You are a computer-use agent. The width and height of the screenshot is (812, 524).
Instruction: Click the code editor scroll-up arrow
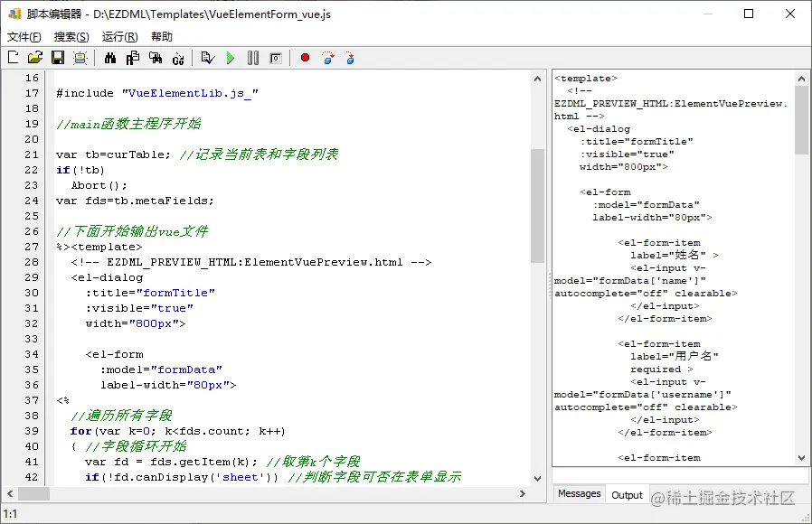pyautogui.click(x=537, y=79)
